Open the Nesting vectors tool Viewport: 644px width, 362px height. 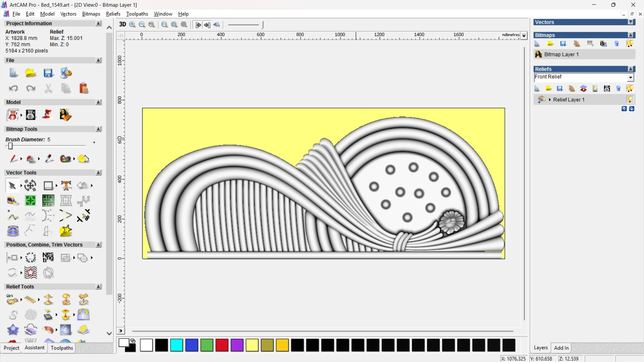coord(48,257)
